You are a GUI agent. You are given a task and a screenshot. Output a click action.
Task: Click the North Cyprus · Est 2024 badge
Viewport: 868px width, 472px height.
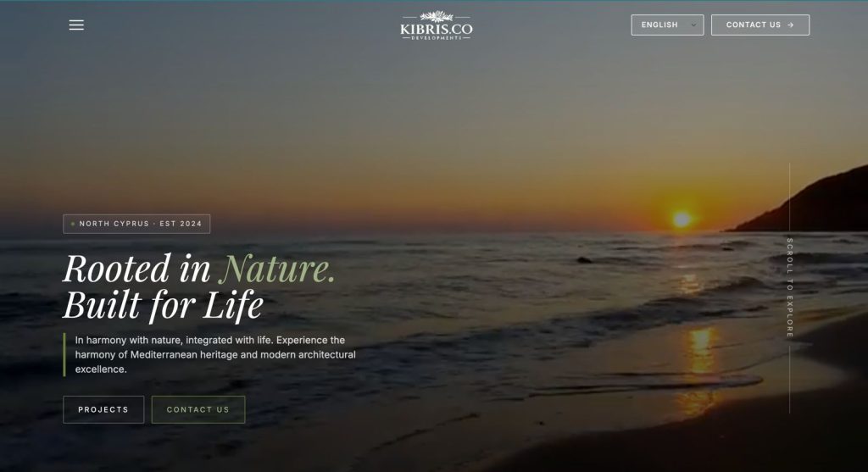pos(136,224)
